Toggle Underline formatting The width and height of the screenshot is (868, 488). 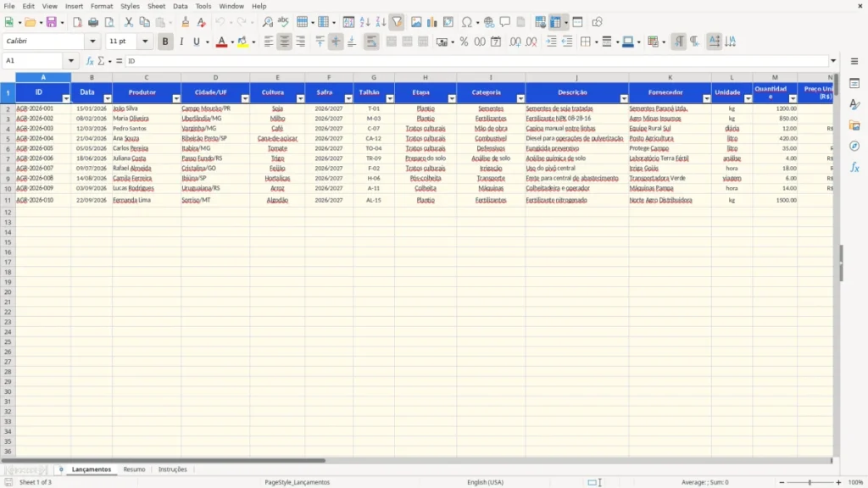tap(197, 42)
